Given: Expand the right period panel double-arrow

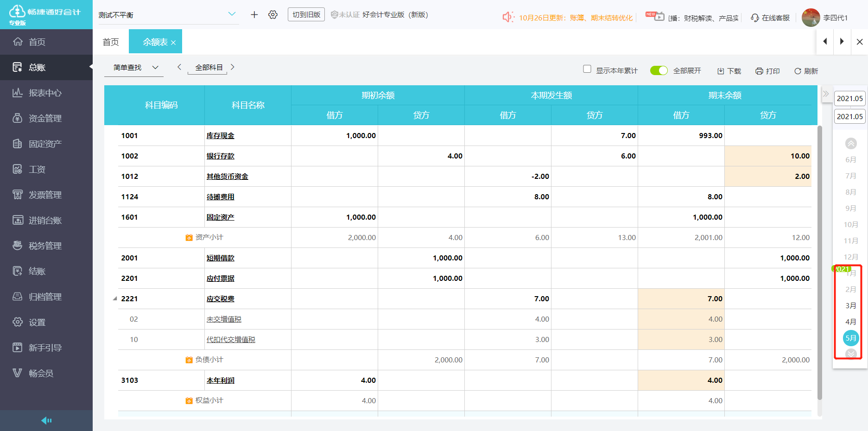Looking at the screenshot, I should (826, 94).
